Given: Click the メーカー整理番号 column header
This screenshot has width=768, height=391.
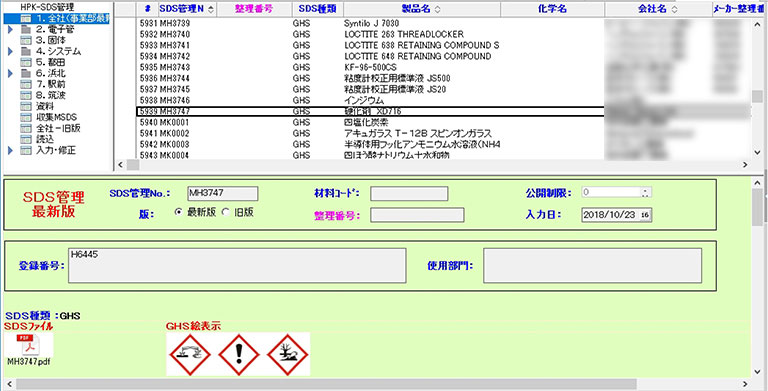Looking at the screenshot, I should 738,9.
